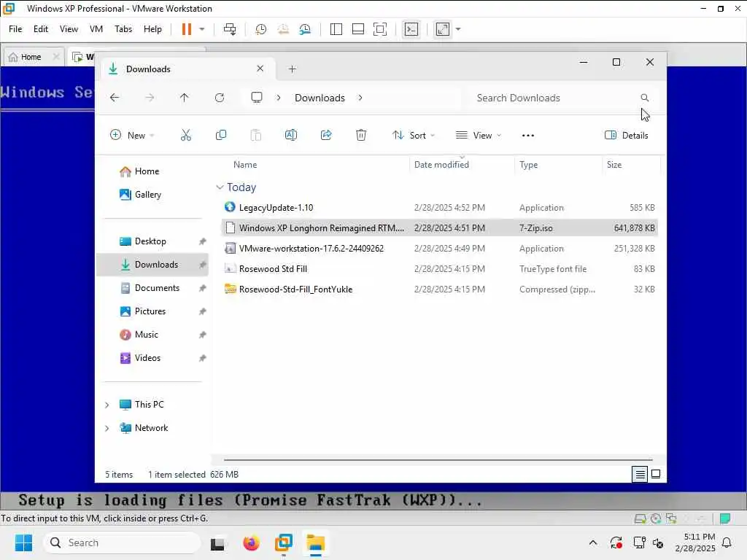The width and height of the screenshot is (747, 560).
Task: Click the taskbar Search box
Action: pyautogui.click(x=122, y=542)
